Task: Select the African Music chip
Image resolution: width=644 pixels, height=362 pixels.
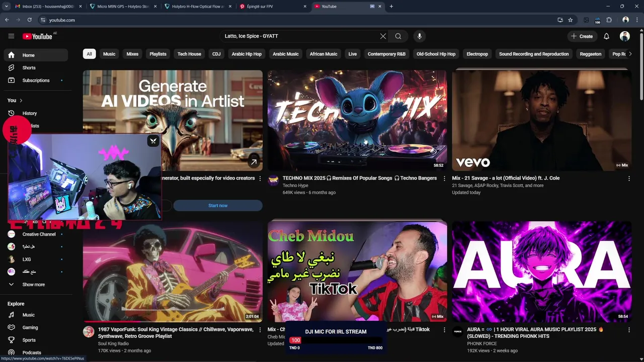Action: [x=324, y=54]
